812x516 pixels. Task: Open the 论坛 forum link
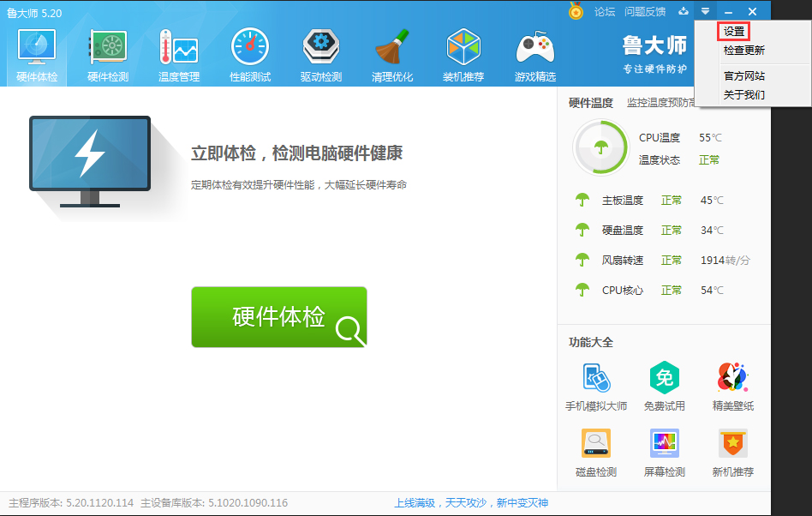tap(604, 11)
